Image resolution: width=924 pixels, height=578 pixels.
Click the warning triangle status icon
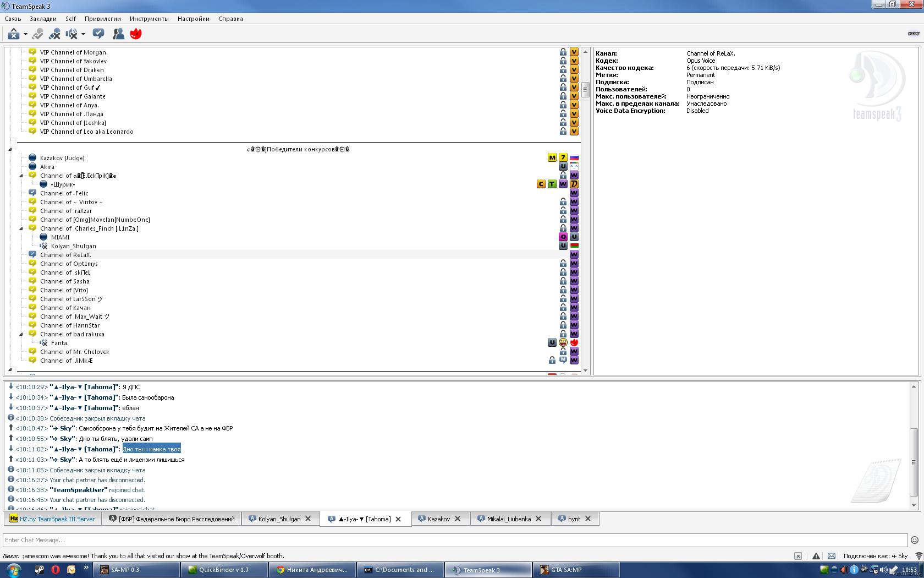[x=816, y=556]
